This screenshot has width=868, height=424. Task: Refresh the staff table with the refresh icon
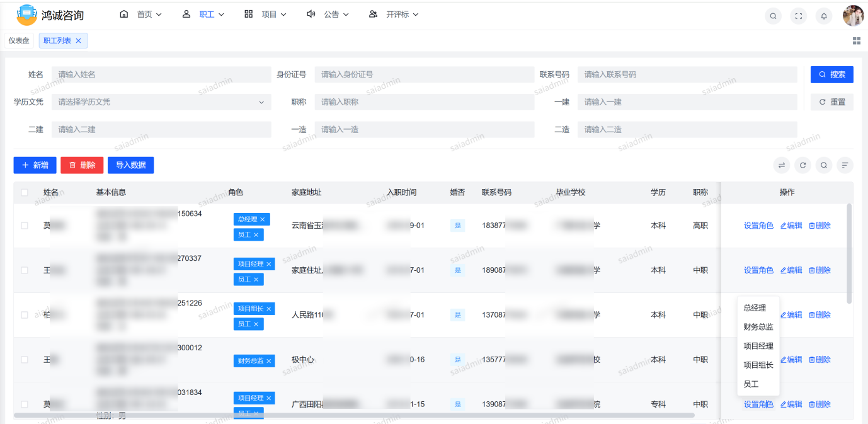pyautogui.click(x=802, y=165)
